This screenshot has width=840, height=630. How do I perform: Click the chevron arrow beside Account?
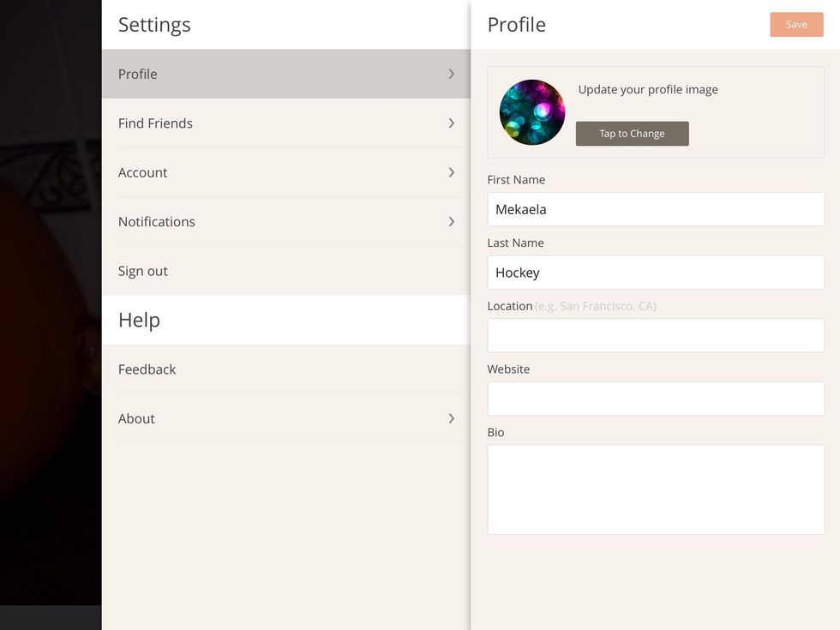(x=452, y=172)
